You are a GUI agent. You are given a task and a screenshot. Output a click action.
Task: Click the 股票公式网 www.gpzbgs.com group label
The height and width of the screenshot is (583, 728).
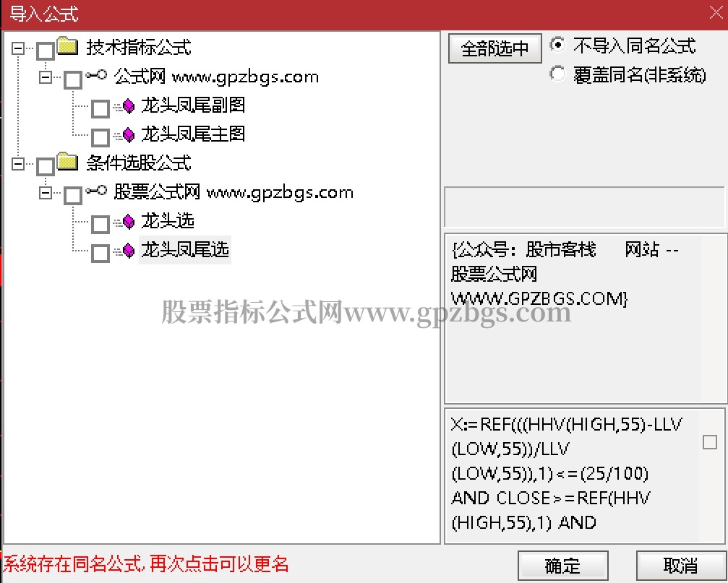(x=234, y=192)
